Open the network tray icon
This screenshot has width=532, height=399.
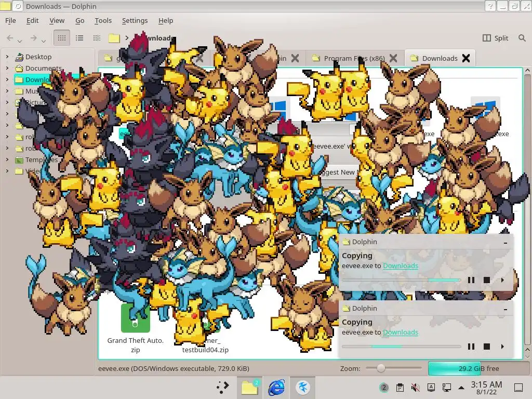(446, 388)
